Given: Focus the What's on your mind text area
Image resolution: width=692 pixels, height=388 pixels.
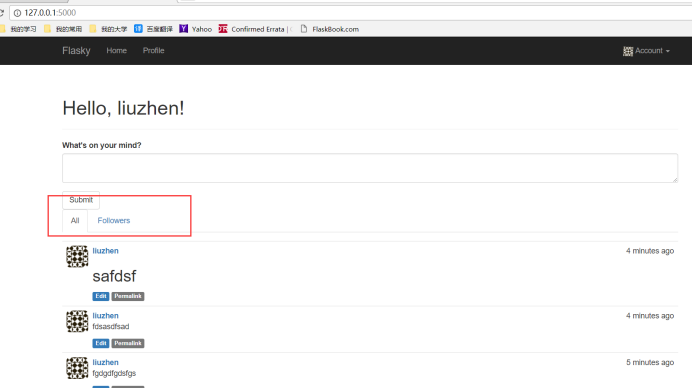Looking at the screenshot, I should click(x=370, y=168).
